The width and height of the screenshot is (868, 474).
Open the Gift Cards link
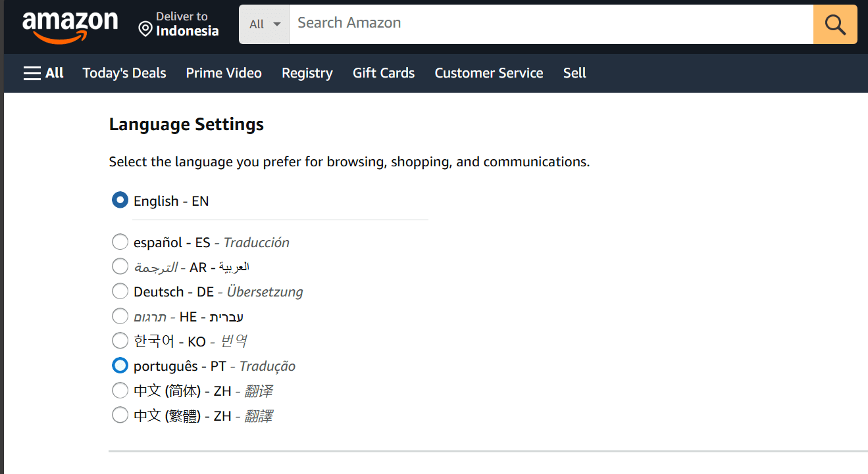pos(384,73)
